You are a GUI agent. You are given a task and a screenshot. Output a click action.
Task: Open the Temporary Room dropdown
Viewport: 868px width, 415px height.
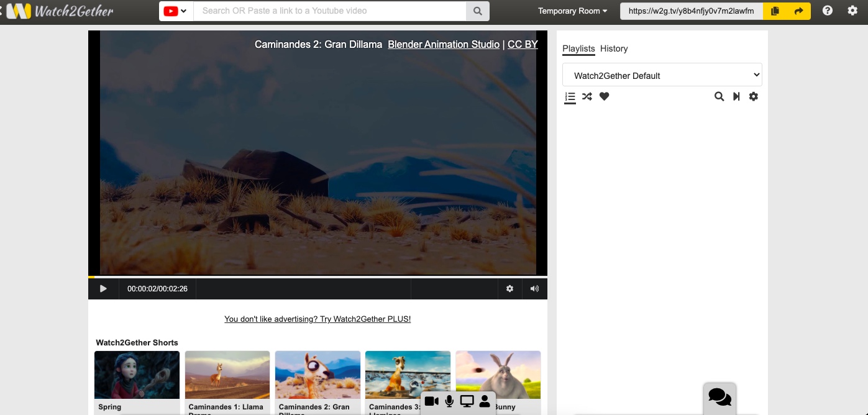point(571,11)
